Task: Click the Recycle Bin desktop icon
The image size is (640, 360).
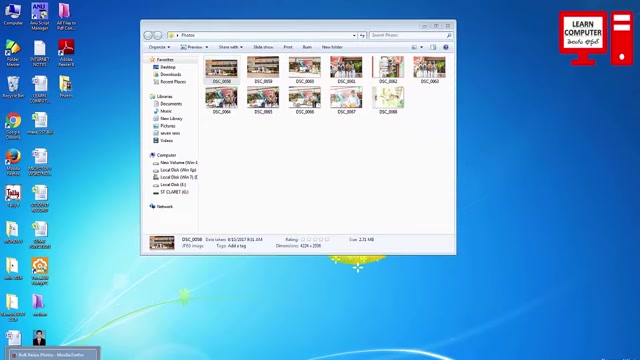Action: click(13, 87)
